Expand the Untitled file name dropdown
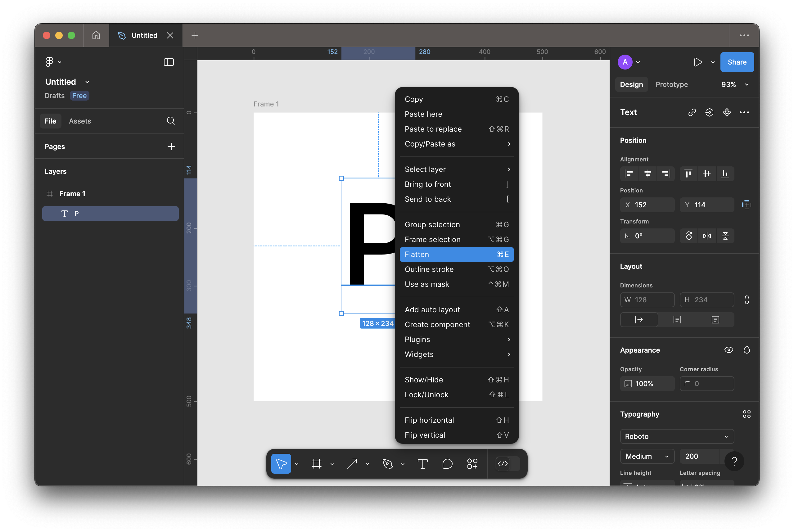This screenshot has width=794, height=532. (x=87, y=82)
